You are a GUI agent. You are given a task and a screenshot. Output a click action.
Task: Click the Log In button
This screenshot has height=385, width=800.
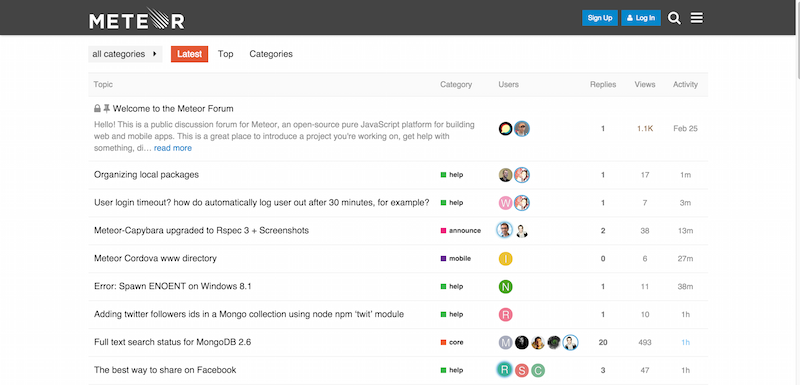click(x=641, y=18)
